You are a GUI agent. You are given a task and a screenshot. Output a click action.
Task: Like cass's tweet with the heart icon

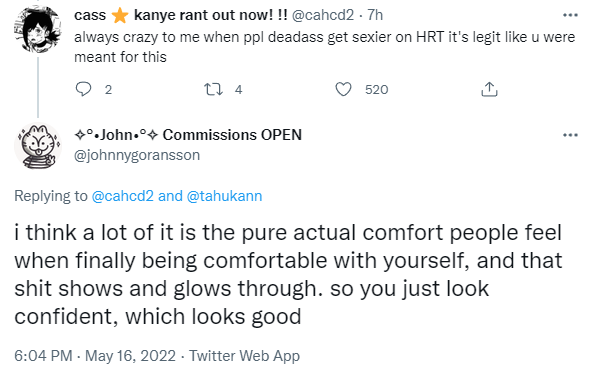pyautogui.click(x=343, y=90)
